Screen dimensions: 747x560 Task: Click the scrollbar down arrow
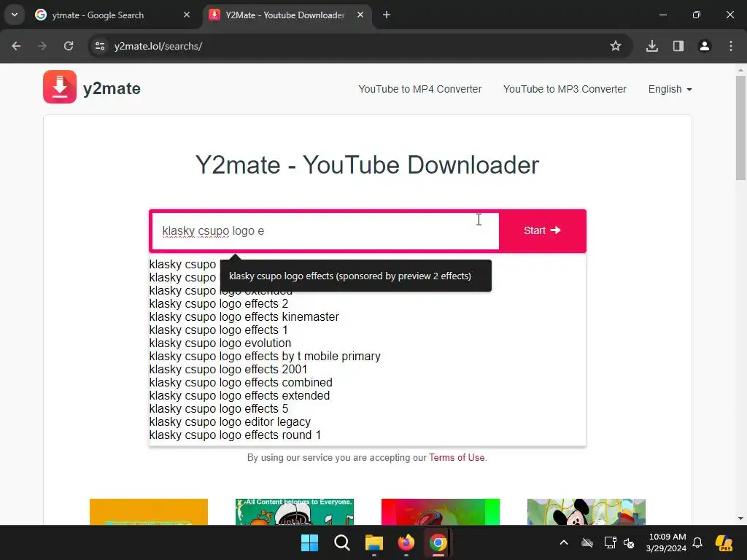pyautogui.click(x=740, y=518)
